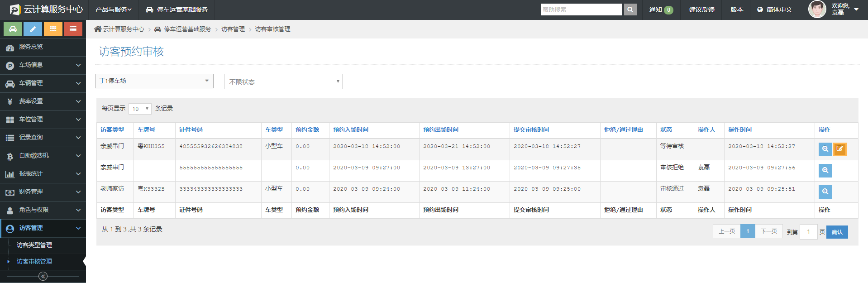Screen dimensions: 868x283
Task: Open the 丁1停车场 parking lot dropdown
Action: click(154, 81)
